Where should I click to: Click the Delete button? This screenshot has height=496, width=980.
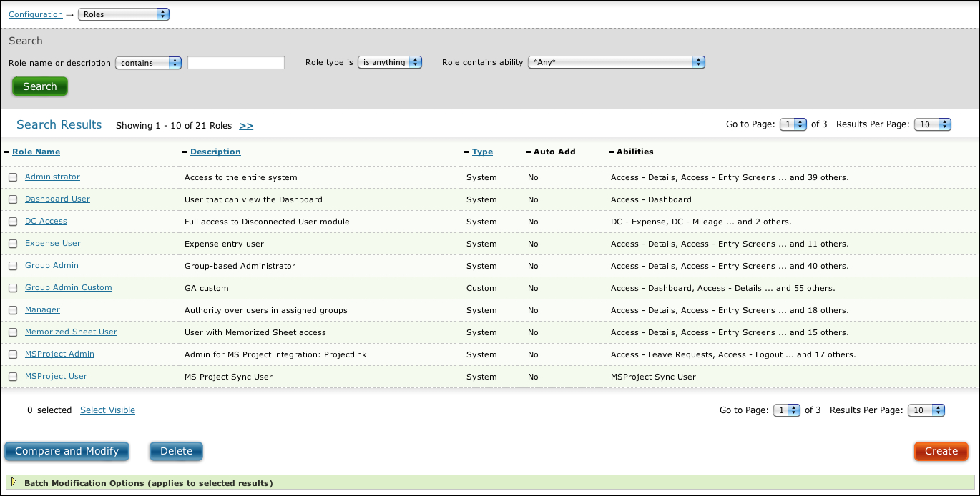tap(176, 451)
